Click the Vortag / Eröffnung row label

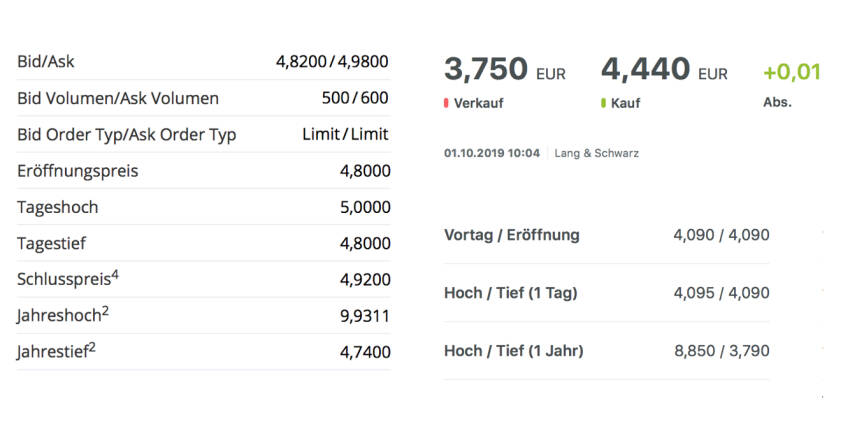coord(511,235)
